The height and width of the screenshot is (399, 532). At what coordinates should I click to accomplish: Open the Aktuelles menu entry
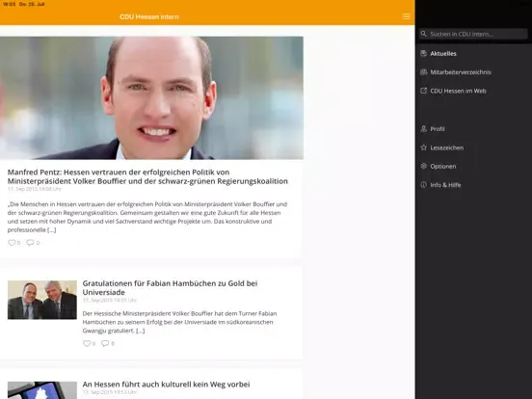point(443,54)
